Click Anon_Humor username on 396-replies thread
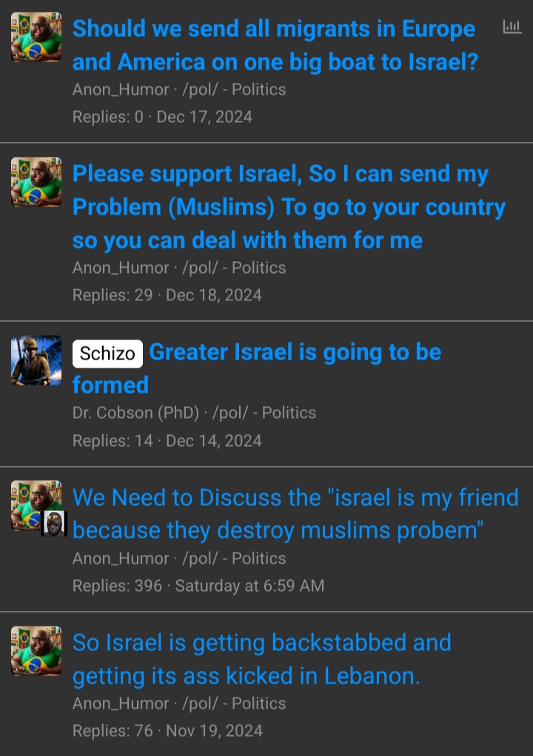 pos(121,558)
